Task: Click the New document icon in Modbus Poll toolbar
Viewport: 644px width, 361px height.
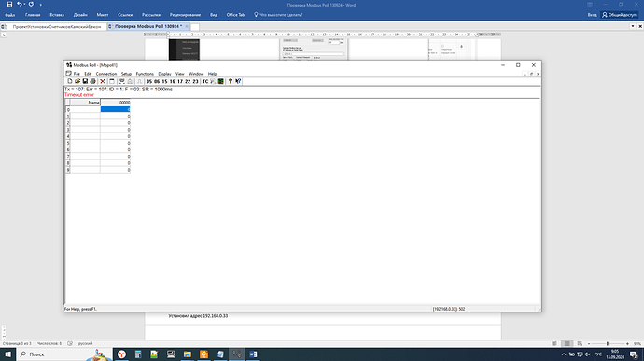Action: (70, 81)
